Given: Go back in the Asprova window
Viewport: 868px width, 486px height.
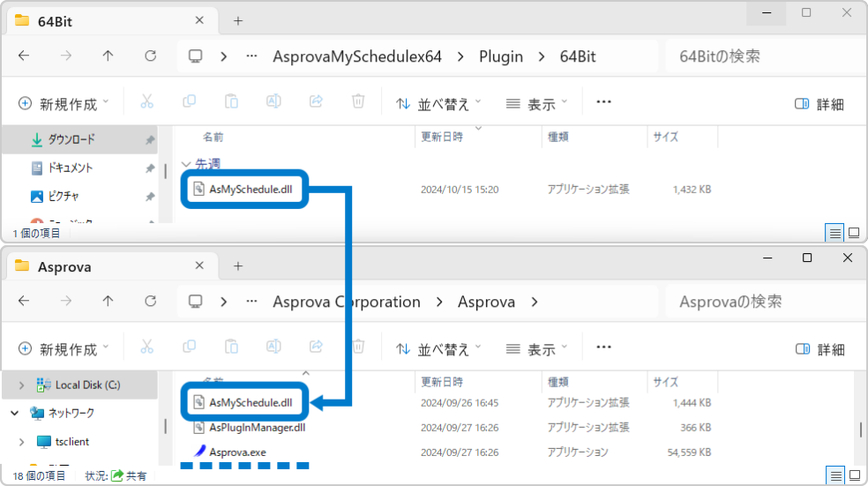Looking at the screenshot, I should [x=24, y=301].
